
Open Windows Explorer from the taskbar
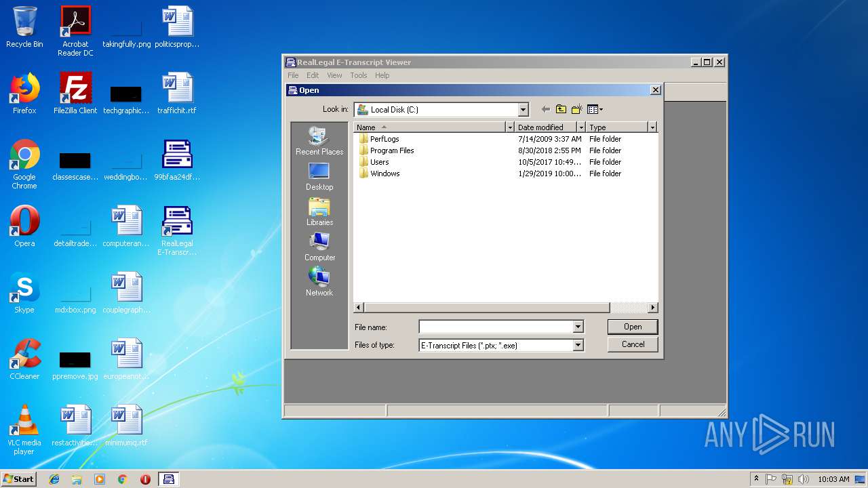(x=77, y=479)
